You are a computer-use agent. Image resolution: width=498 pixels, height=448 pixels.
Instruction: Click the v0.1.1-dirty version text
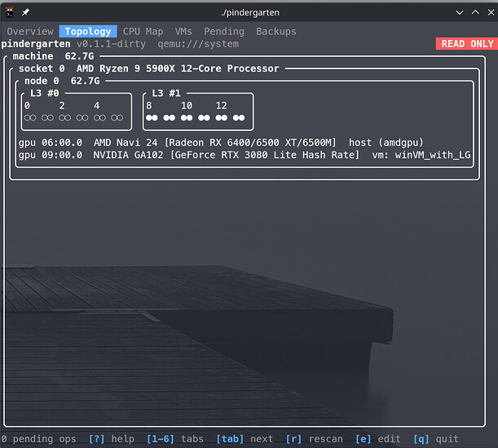click(x=111, y=44)
